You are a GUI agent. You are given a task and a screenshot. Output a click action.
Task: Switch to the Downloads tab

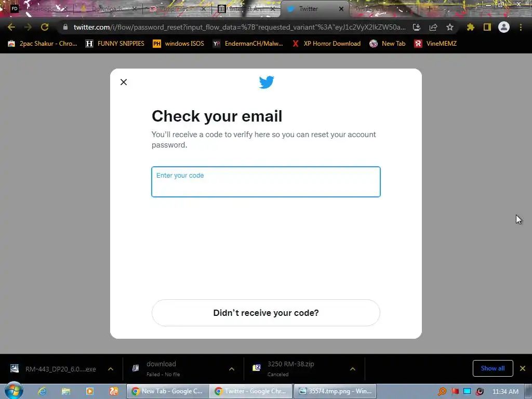tap(107, 9)
